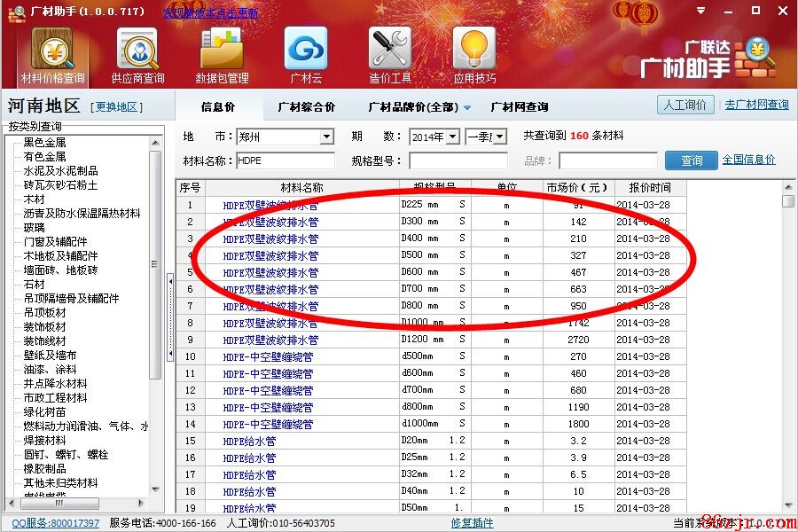Image resolution: width=798 pixels, height=532 pixels.
Task: Open 材料价格查询 toolbar icon
Action: [x=52, y=55]
